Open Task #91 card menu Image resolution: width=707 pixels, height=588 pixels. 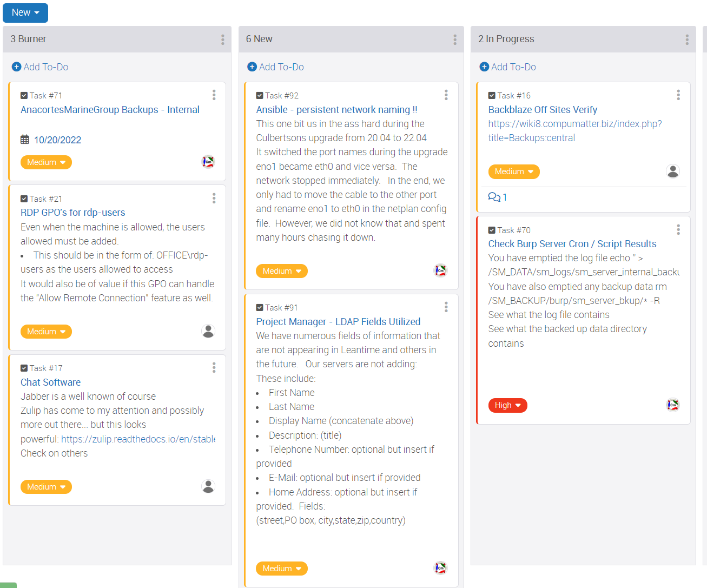446,307
